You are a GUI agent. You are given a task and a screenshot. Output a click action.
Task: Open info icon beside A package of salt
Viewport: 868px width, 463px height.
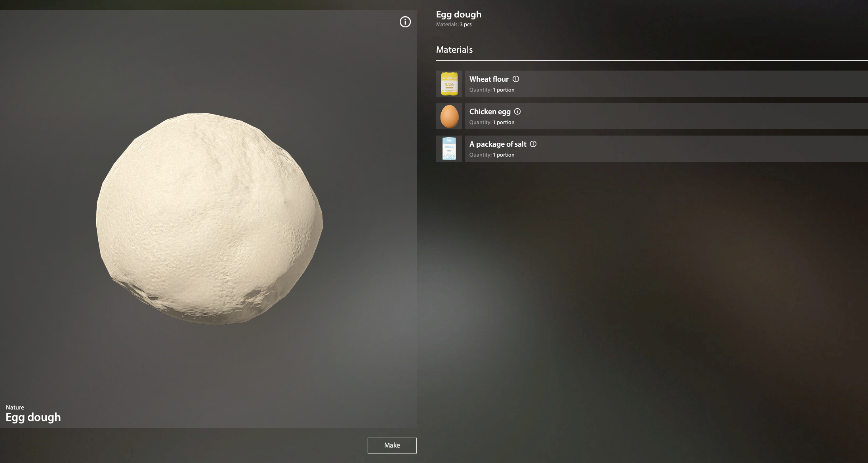point(533,144)
